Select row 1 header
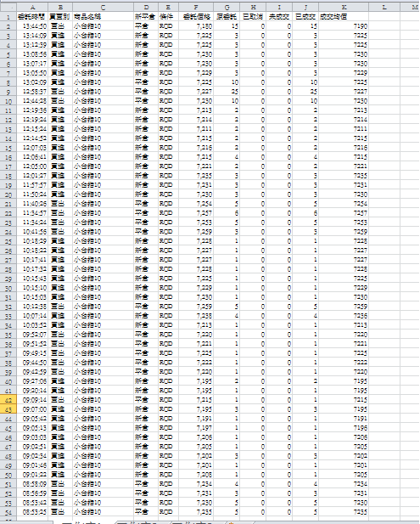Viewport: 420px width, 524px height. pos(8,17)
